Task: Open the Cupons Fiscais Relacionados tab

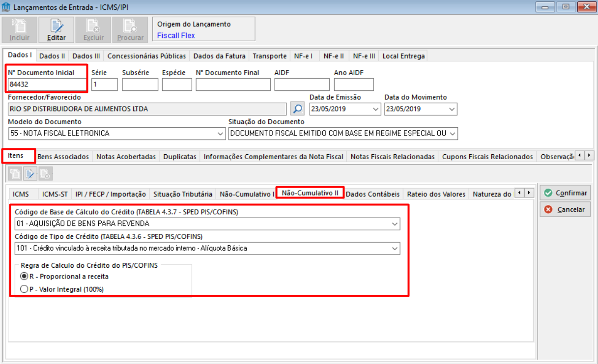Action: pos(487,157)
